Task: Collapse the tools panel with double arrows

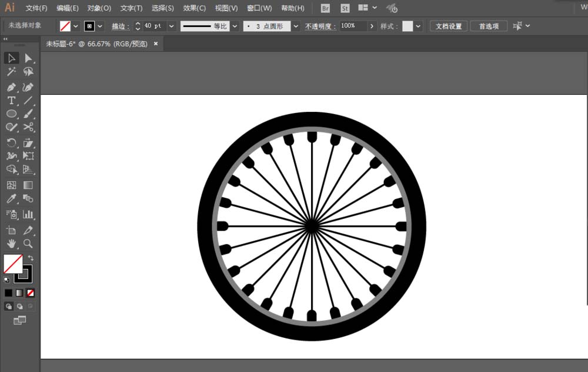Action: [5, 39]
